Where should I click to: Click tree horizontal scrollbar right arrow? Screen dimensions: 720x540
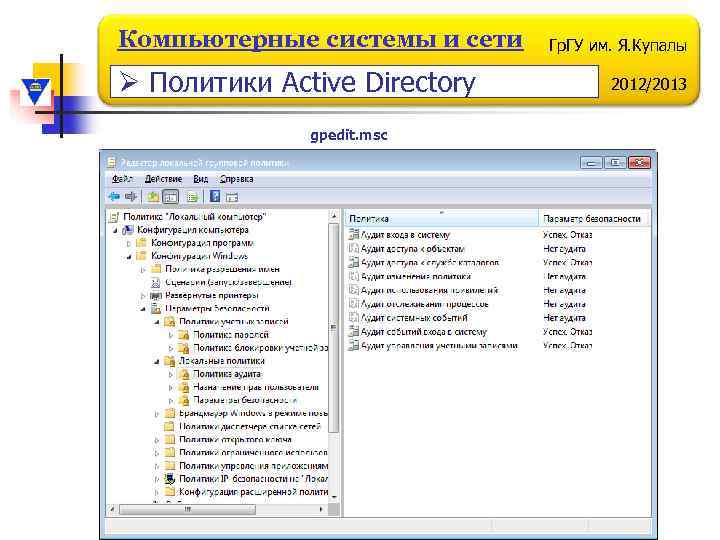pyautogui.click(x=321, y=509)
